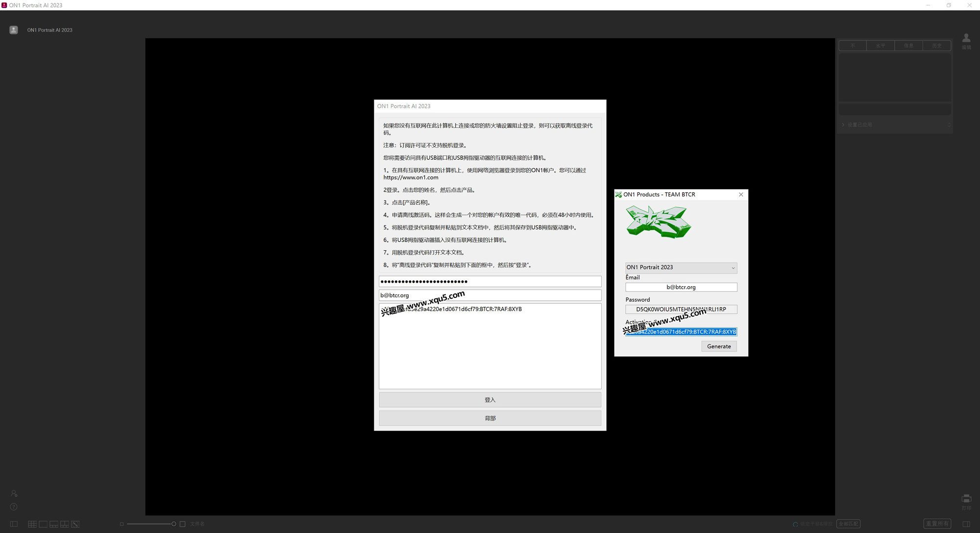980x533 pixels.
Task: Switch to compare view icon
Action: coord(65,524)
